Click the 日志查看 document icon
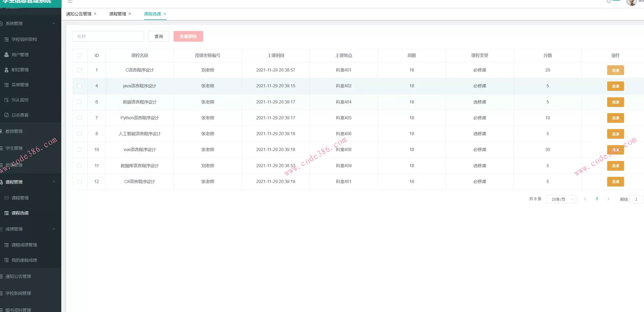The height and width of the screenshot is (312, 644). pos(6,115)
